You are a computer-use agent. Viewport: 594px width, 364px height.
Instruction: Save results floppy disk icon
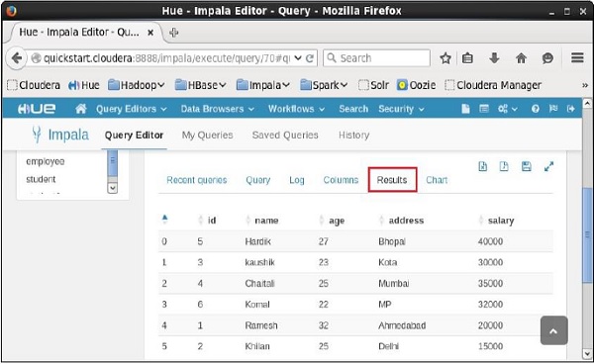(x=527, y=166)
